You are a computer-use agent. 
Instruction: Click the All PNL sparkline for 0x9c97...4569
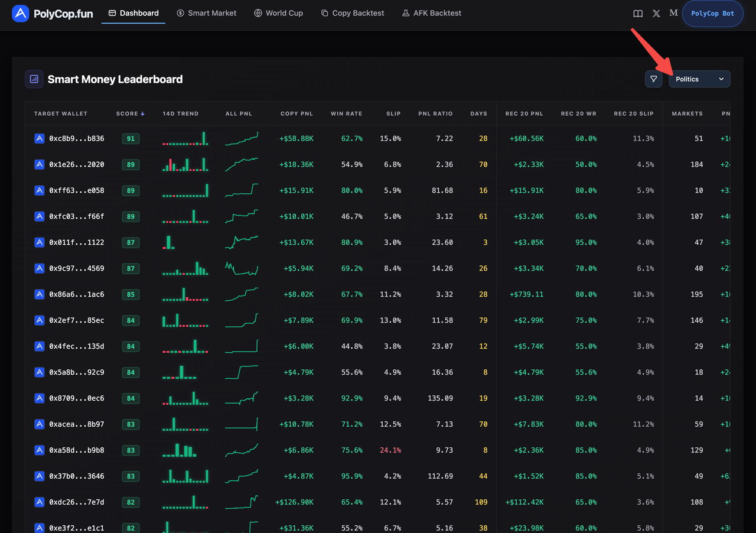[x=242, y=268]
